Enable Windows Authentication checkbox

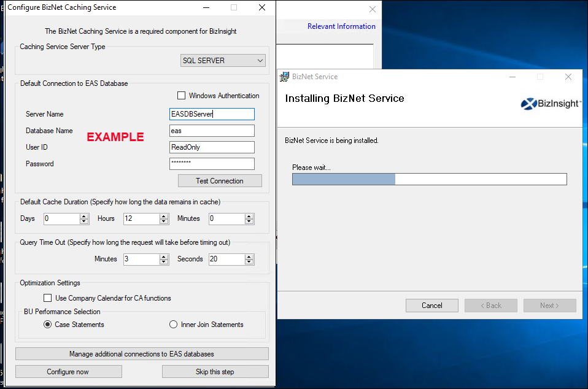tap(181, 96)
